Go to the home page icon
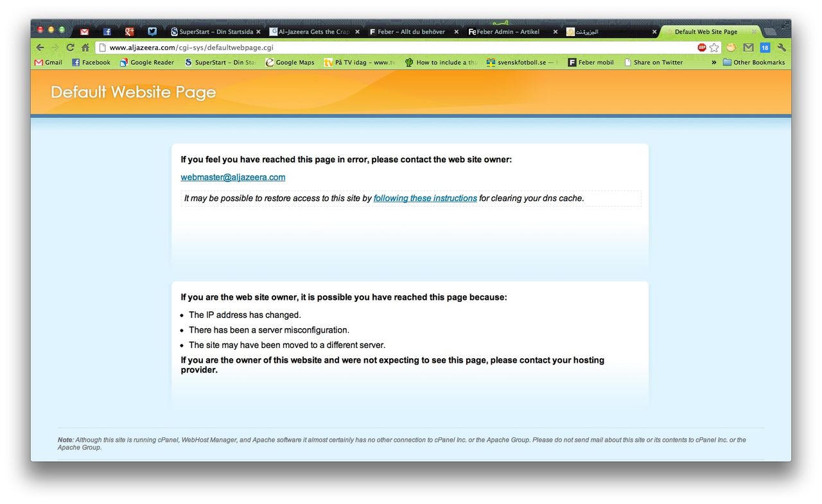Viewport: 822px width, 504px height. point(85,48)
